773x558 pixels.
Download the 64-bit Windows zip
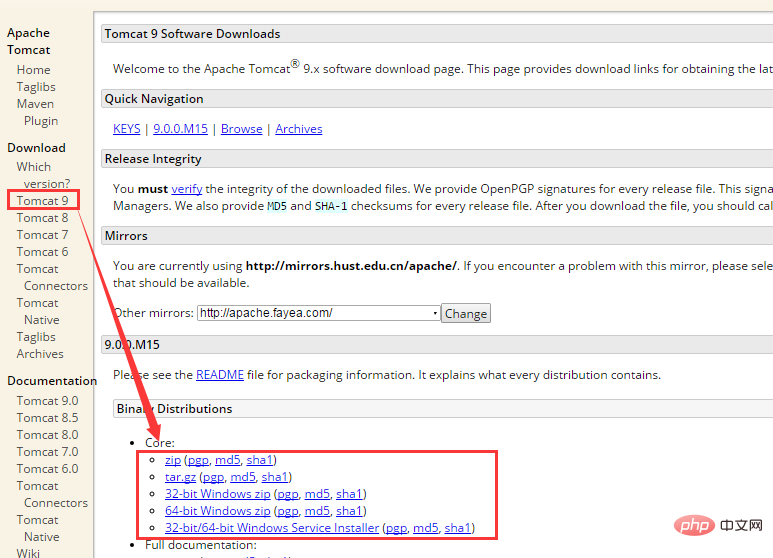coord(217,511)
